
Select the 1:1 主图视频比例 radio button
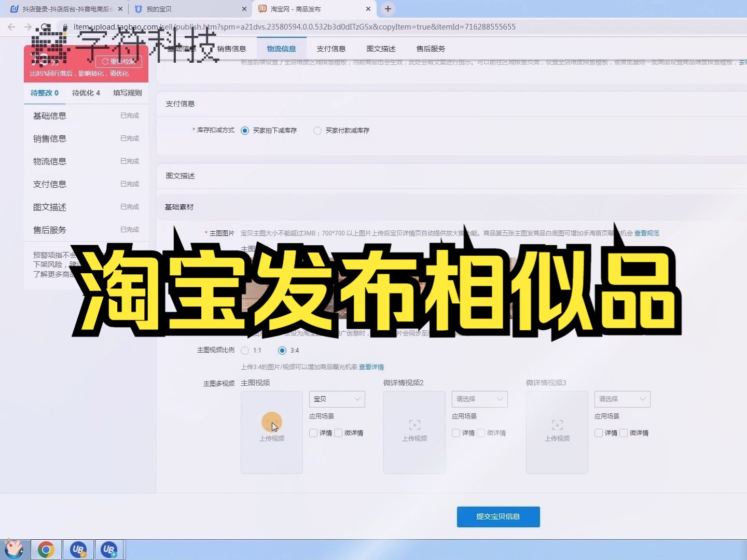point(245,350)
